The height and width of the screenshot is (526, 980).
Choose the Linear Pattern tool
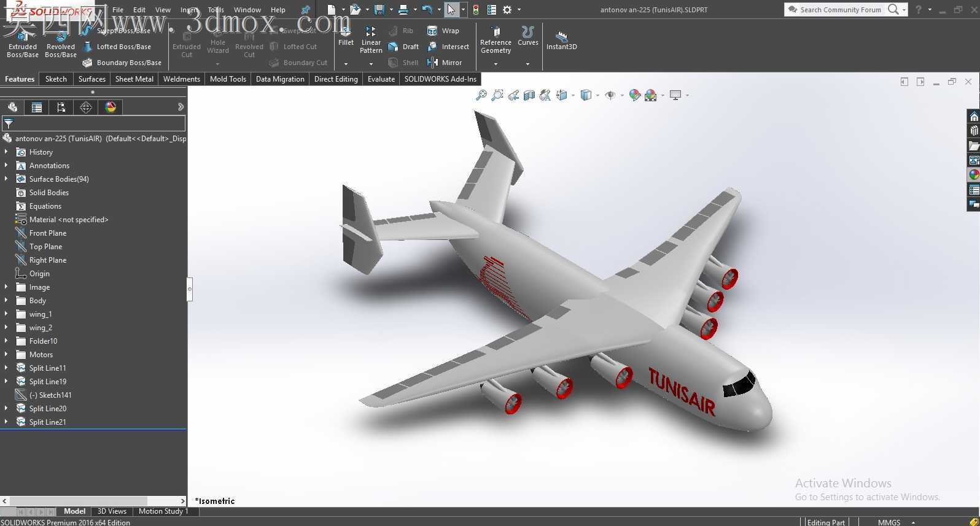(371, 40)
